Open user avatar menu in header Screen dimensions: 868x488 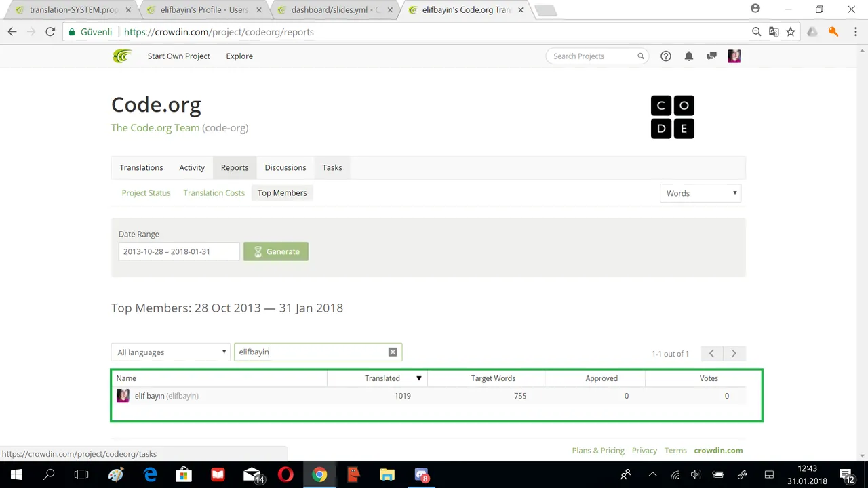coord(734,56)
